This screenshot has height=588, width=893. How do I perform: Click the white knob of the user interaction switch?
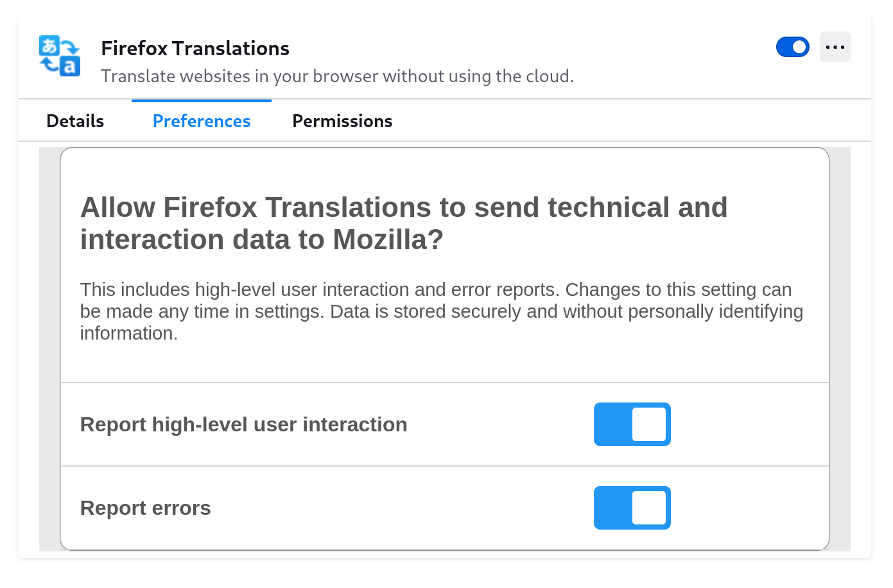(649, 424)
